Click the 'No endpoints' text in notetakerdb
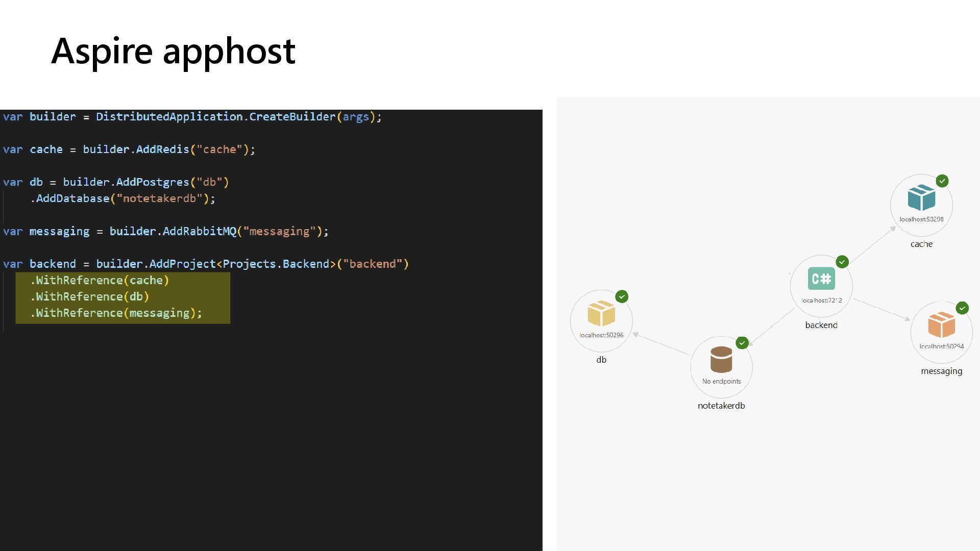Screen dimensions: 980x551 [x=721, y=381]
